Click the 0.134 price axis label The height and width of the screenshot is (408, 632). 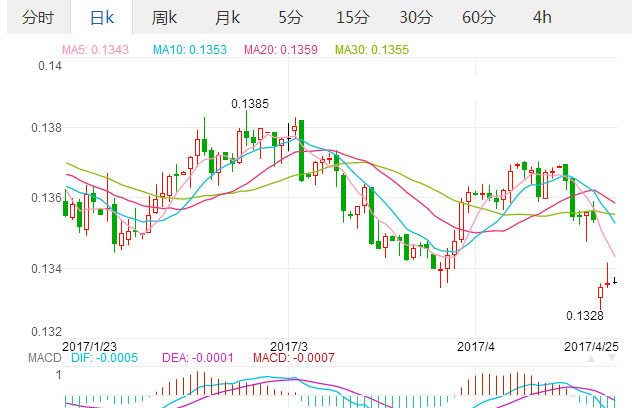[47, 268]
